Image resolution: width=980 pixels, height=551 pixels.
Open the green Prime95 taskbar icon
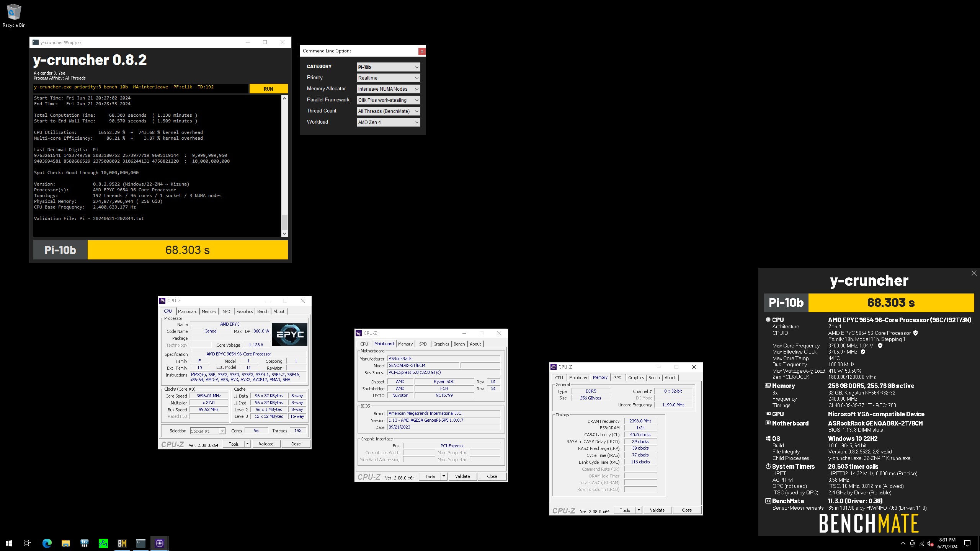[x=103, y=543]
